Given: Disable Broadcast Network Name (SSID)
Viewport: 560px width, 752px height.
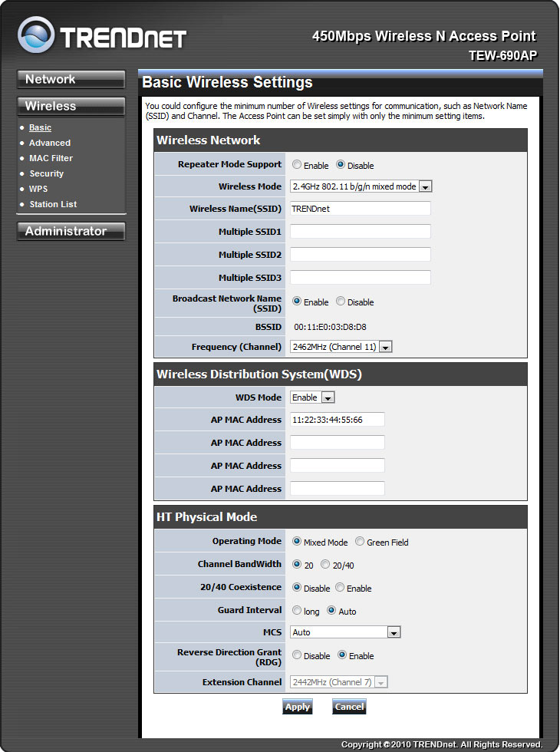Looking at the screenshot, I should pyautogui.click(x=341, y=301).
